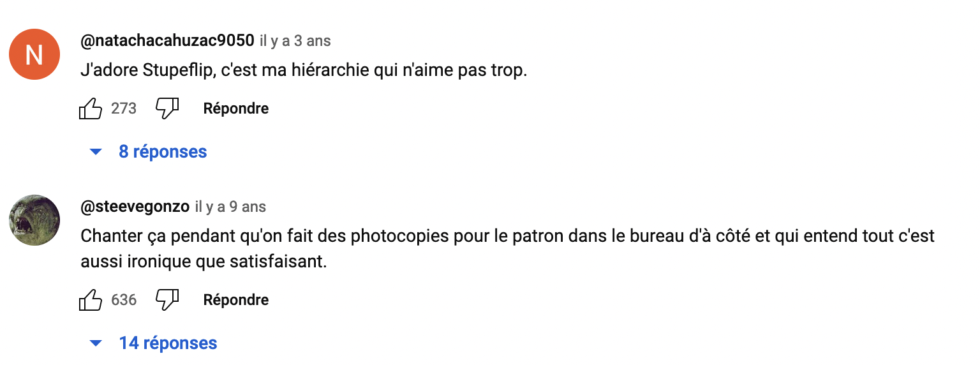Like the comment by @steevegonzo
The image size is (980, 365).
pyautogui.click(x=90, y=300)
